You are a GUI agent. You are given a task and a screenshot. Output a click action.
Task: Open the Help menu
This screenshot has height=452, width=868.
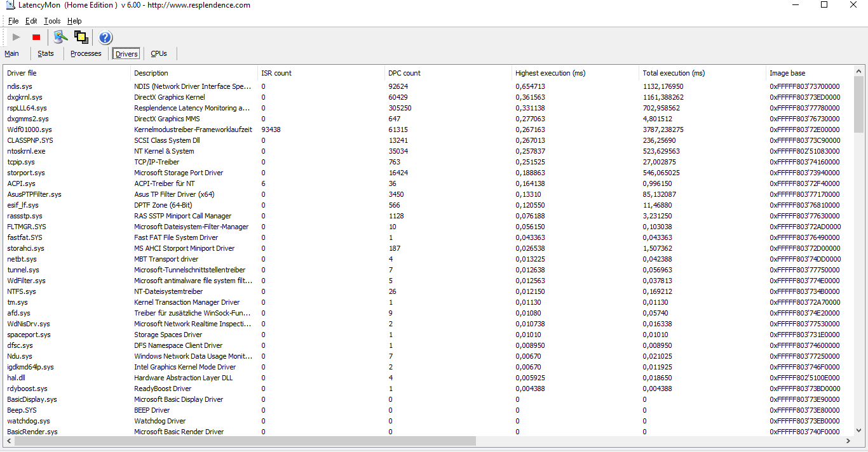pos(74,21)
